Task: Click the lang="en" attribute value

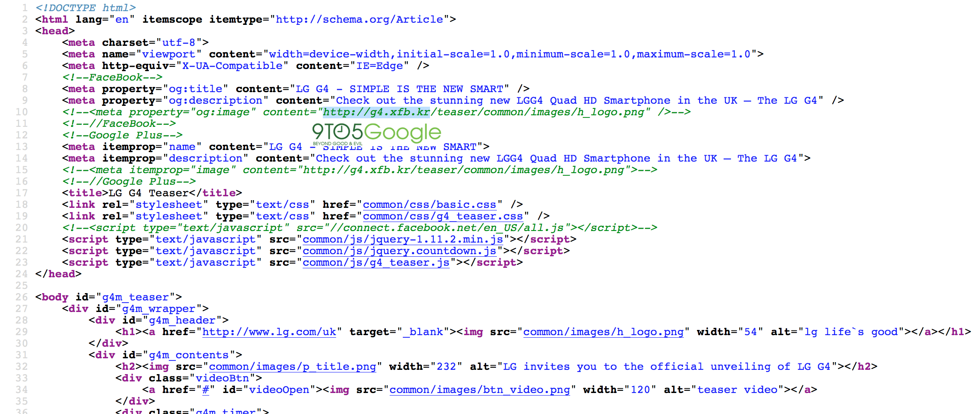Action: 122,20
